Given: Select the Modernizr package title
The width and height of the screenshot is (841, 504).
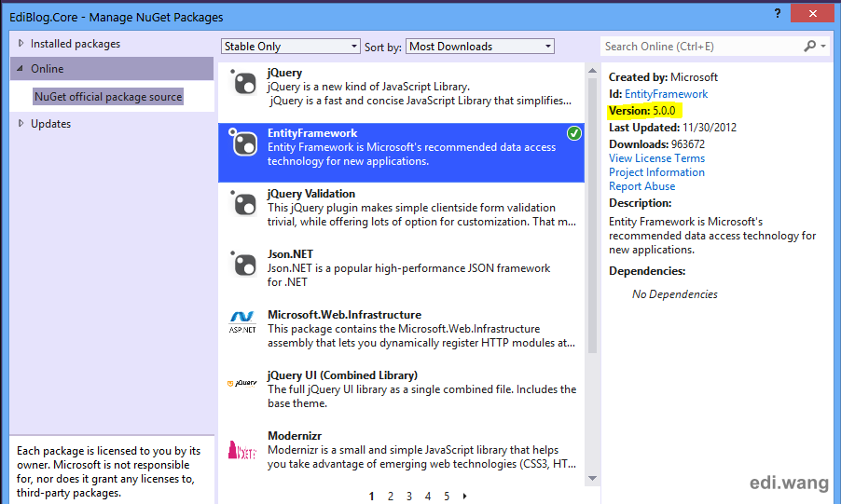Looking at the screenshot, I should click(295, 436).
